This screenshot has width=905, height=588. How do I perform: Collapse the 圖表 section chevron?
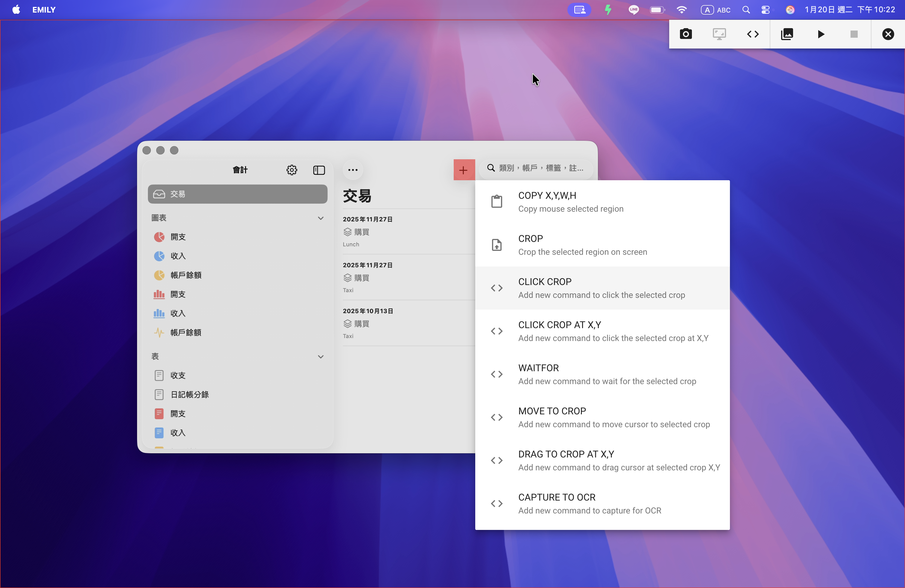point(321,218)
